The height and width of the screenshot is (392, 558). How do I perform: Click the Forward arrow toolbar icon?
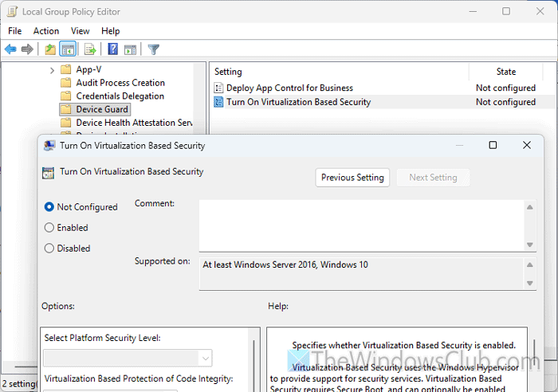(27, 49)
